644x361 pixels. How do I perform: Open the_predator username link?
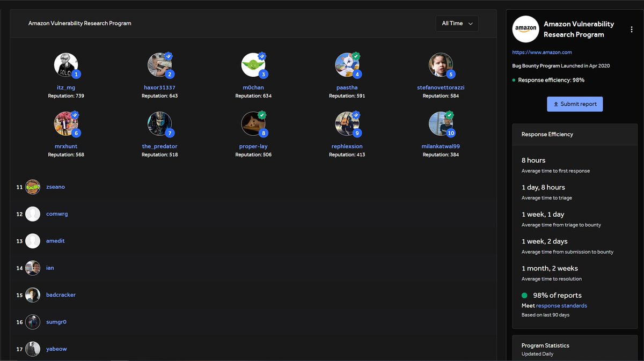click(x=159, y=146)
